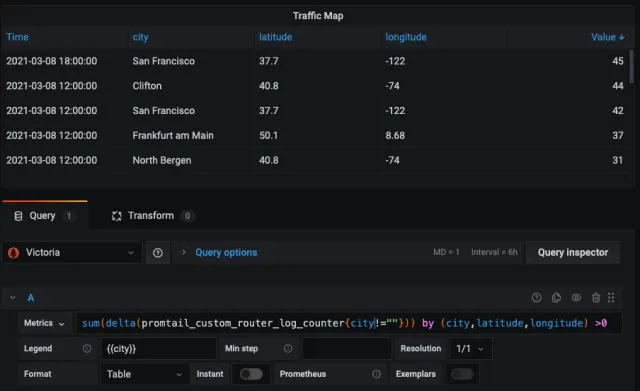
Task: Click the city column header
Action: [140, 37]
